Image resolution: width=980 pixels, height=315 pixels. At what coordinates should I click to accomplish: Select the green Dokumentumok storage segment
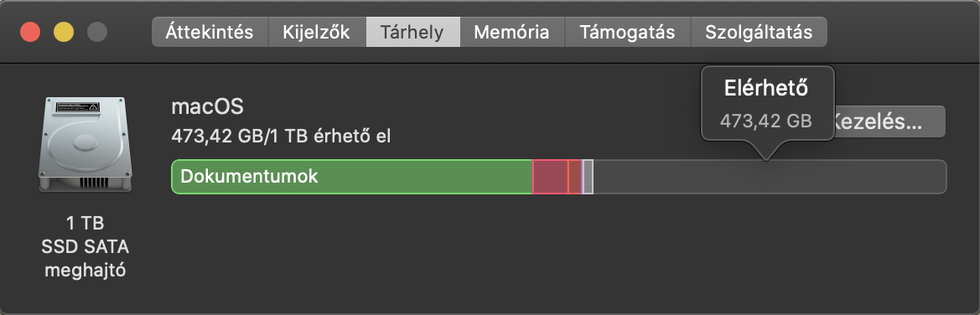click(352, 177)
